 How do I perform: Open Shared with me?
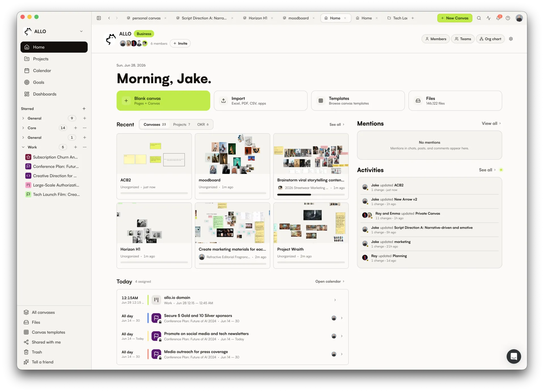point(54,342)
